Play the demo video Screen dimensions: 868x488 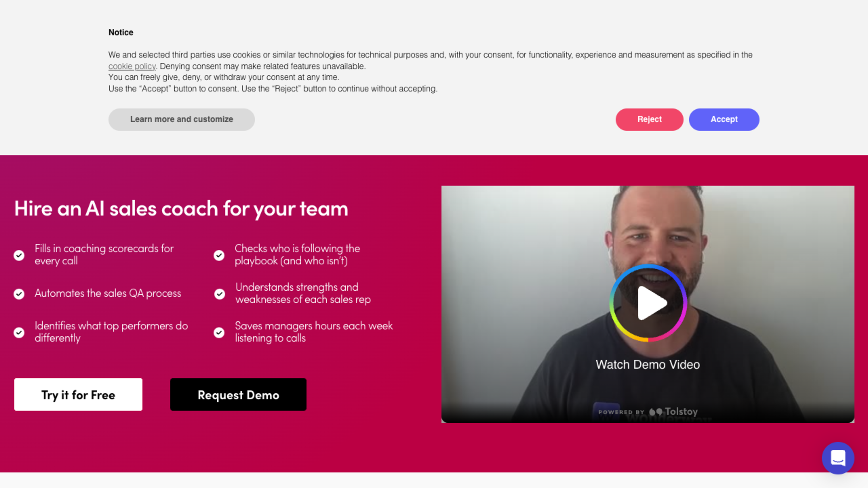click(x=648, y=303)
